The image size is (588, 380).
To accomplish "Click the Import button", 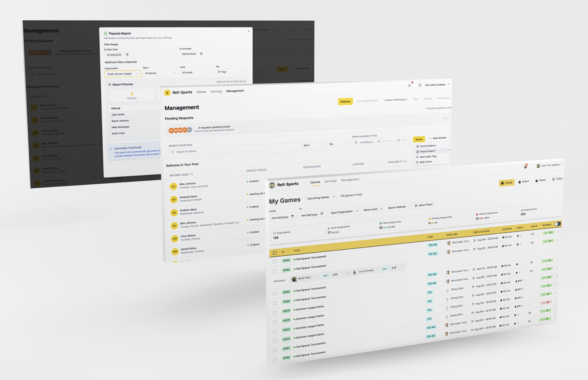I will click(x=524, y=182).
